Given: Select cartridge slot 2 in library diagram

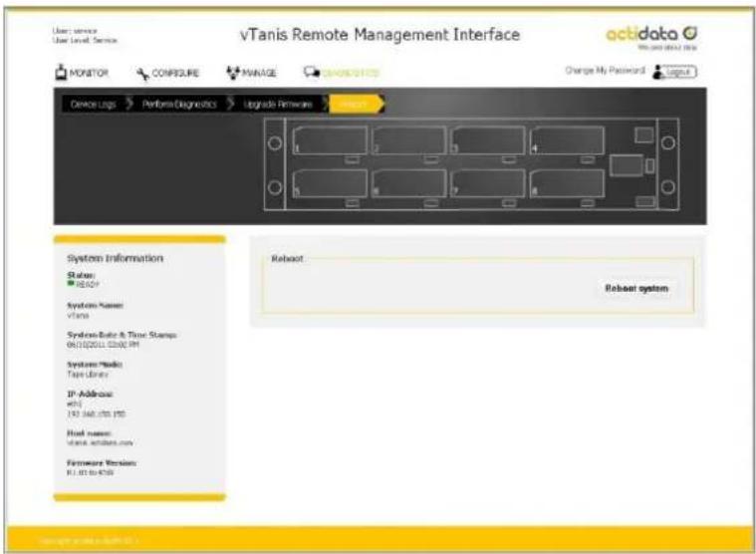Looking at the screenshot, I should [408, 140].
